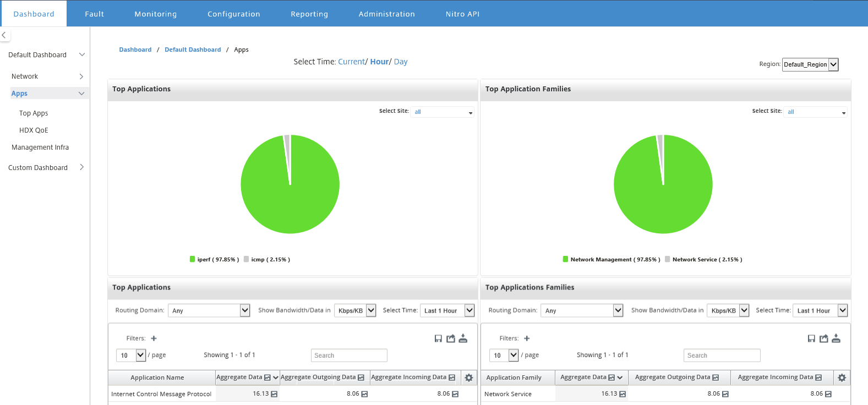Open chart for Internet Control Message Protocol aggregate data
This screenshot has width=868, height=405.
pos(274,394)
